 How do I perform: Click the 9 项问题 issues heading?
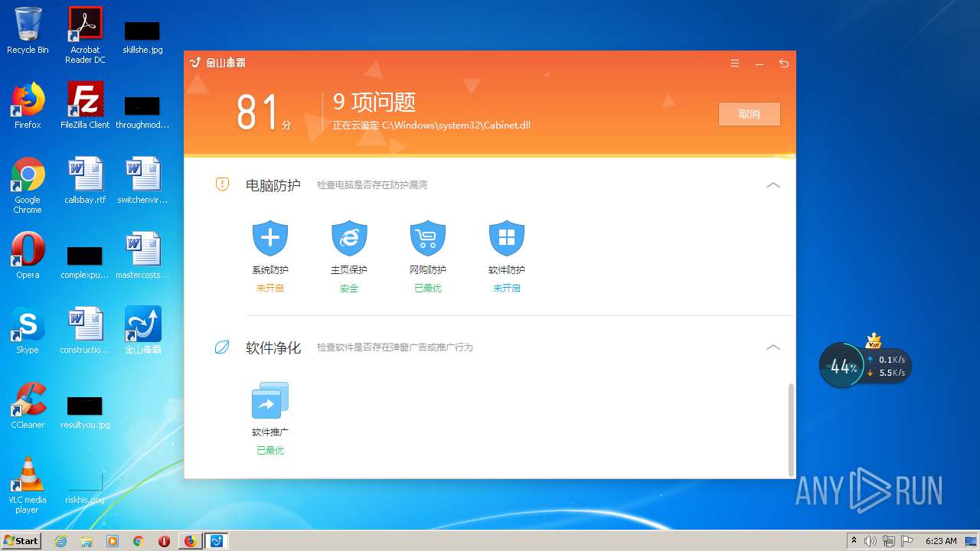pyautogui.click(x=374, y=102)
